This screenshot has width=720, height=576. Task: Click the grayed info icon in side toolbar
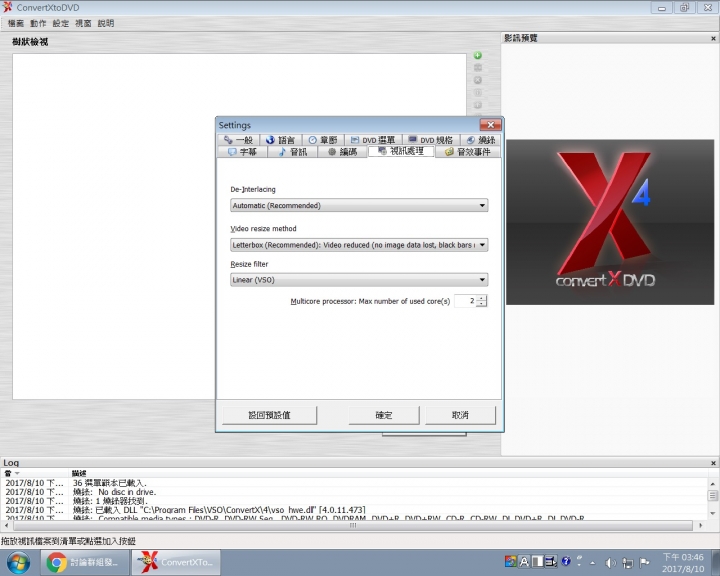[x=478, y=93]
